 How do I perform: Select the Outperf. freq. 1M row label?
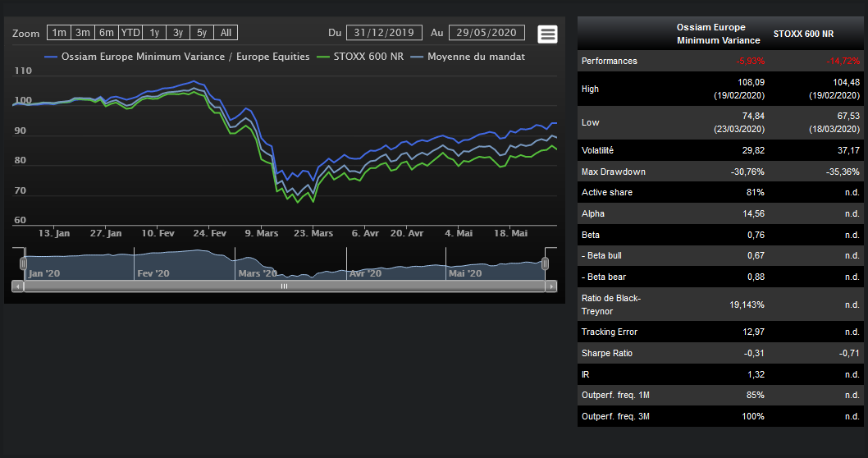(615, 395)
